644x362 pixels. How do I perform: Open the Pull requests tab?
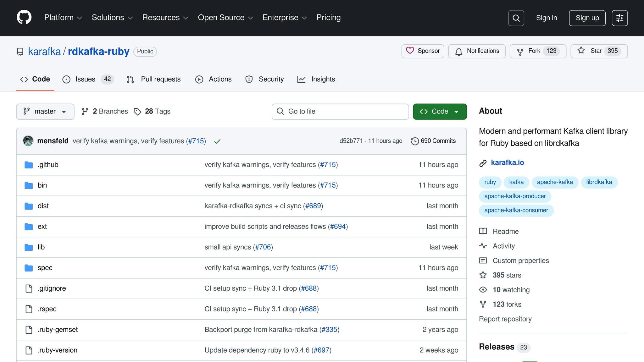point(160,79)
